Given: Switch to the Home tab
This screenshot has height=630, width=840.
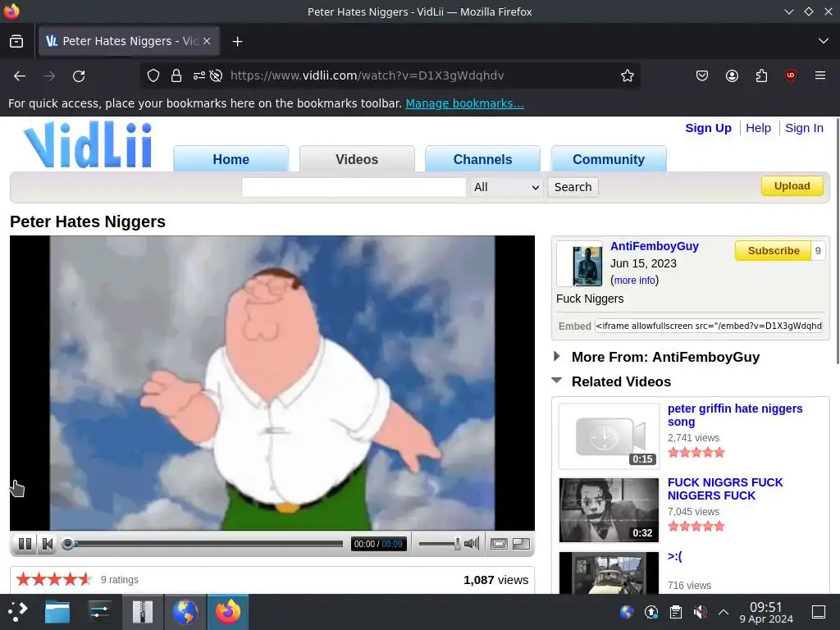Looking at the screenshot, I should (x=231, y=159).
